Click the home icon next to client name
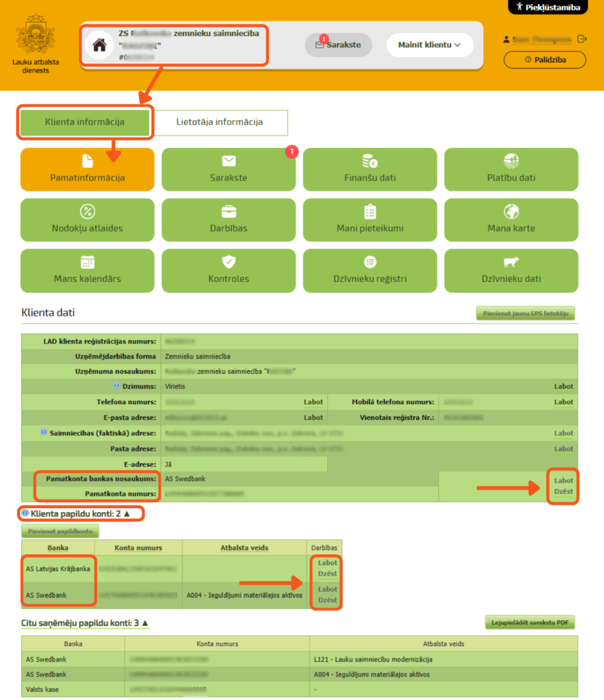 coord(99,45)
